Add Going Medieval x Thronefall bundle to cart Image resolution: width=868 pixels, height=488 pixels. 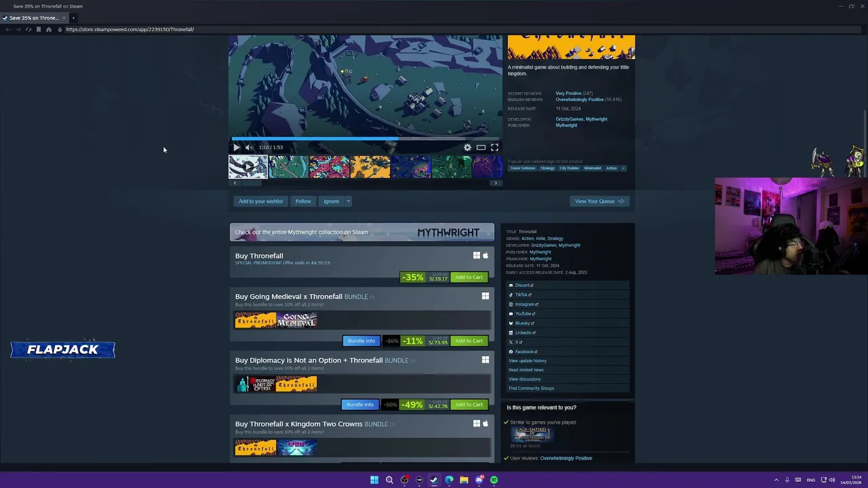pyautogui.click(x=469, y=341)
